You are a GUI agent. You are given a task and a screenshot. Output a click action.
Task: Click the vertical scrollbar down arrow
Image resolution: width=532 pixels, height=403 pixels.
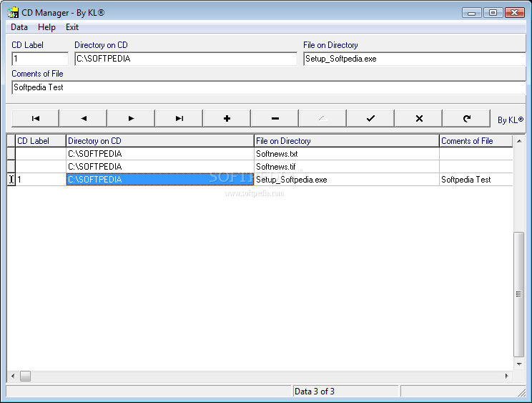point(519,364)
